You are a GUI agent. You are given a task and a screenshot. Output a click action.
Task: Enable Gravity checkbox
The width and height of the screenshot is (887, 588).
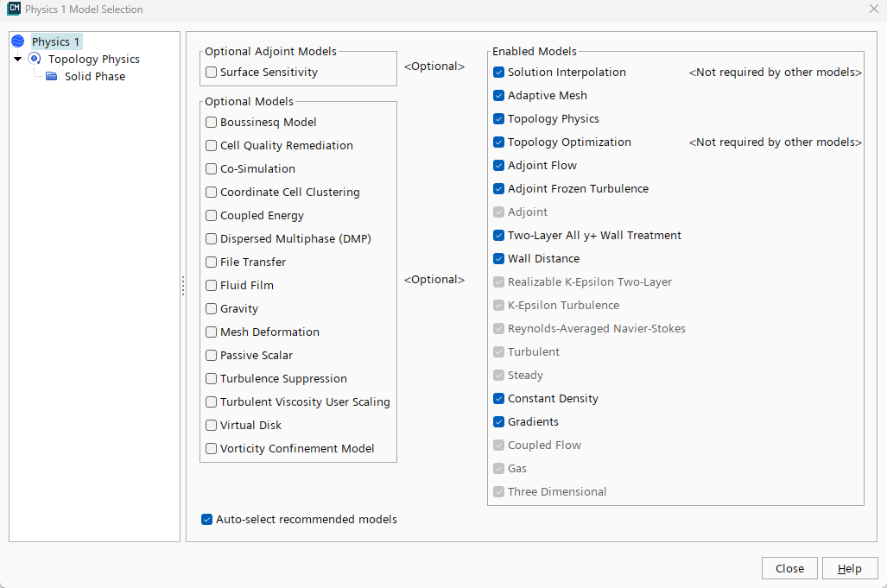[211, 309]
